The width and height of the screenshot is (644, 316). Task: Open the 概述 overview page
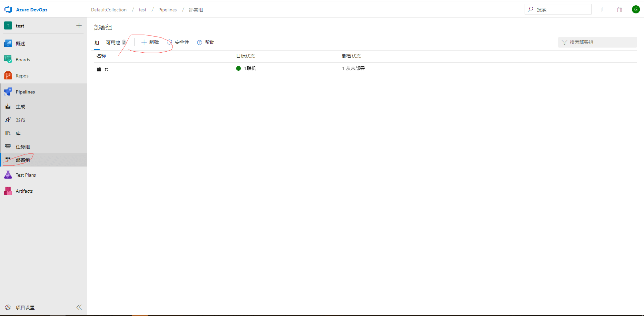(x=20, y=44)
